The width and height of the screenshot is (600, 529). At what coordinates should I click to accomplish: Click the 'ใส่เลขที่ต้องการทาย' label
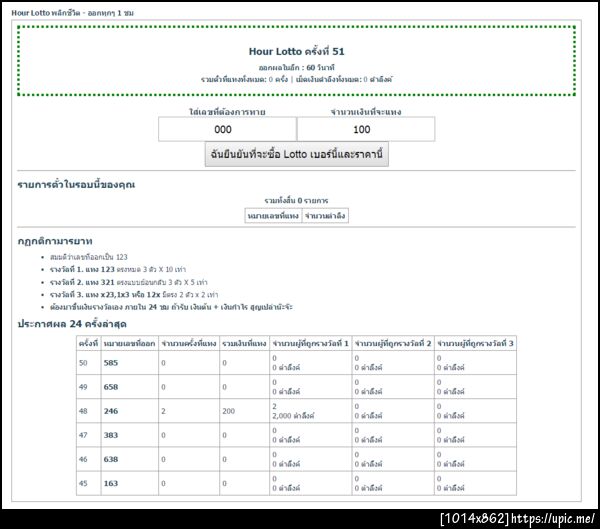coord(227,112)
